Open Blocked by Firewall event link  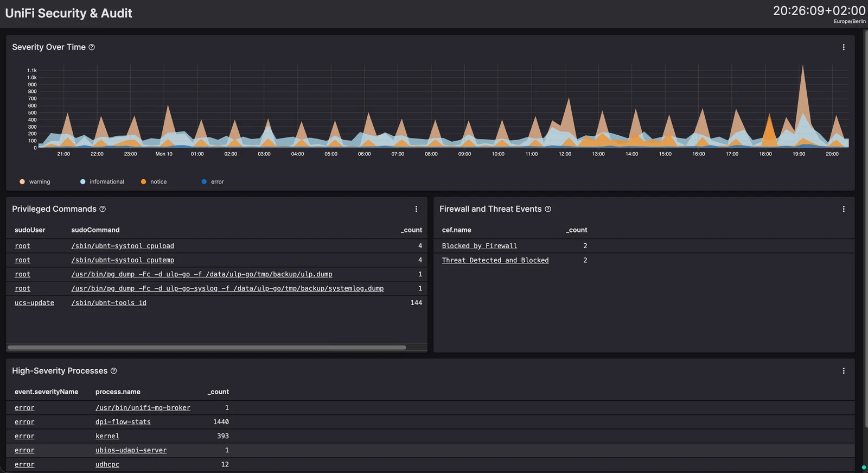coord(480,246)
